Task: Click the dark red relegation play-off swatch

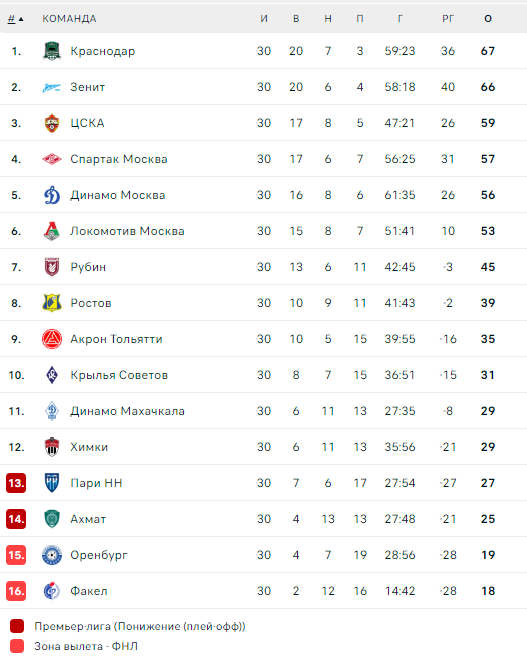Action: [17, 626]
